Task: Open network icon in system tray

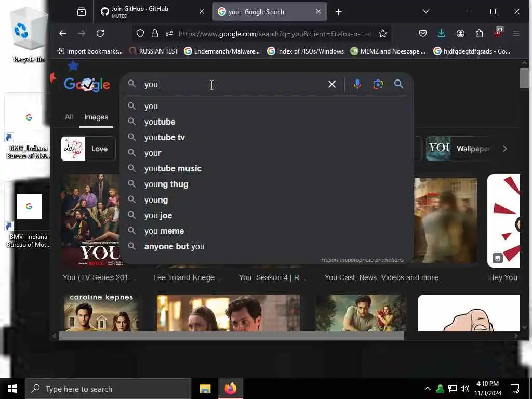Action: [x=453, y=389]
